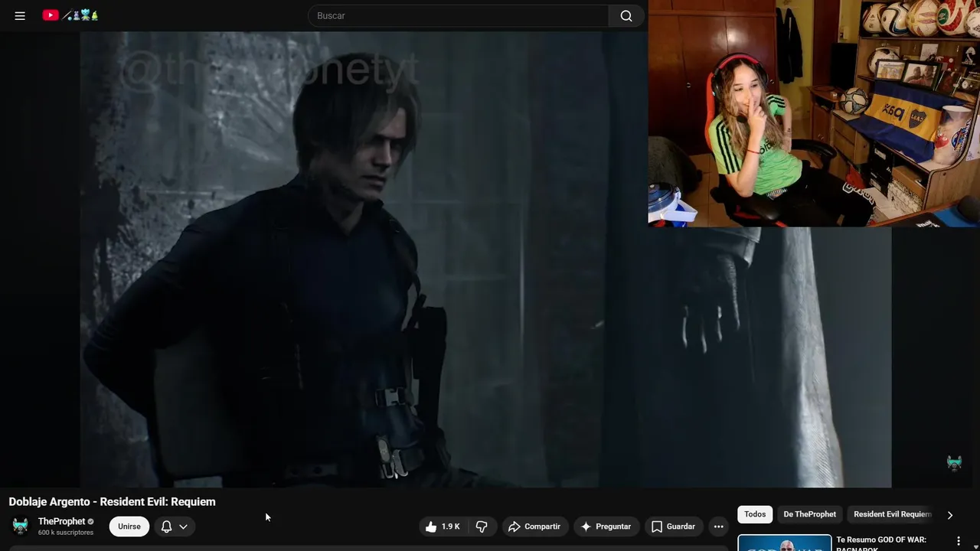
Task: Click the magnifier search button
Action: tap(626, 16)
